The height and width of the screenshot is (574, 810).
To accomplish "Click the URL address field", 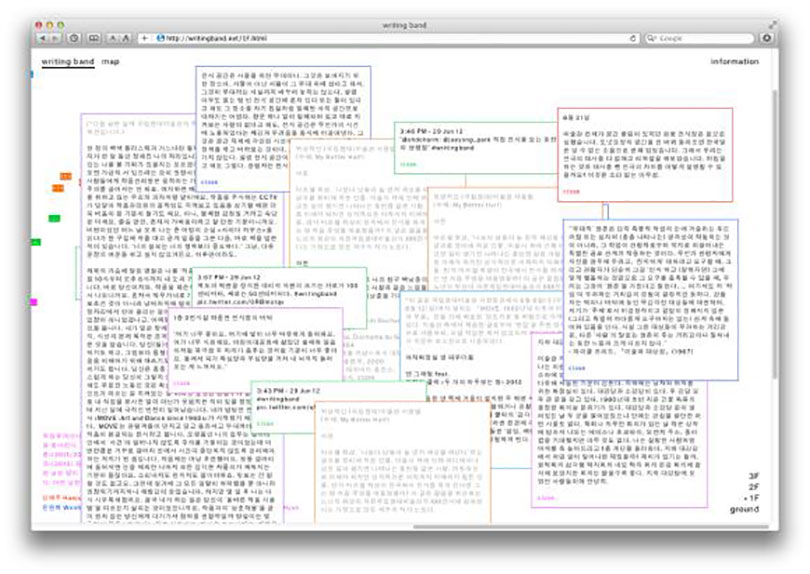I will 380,38.
